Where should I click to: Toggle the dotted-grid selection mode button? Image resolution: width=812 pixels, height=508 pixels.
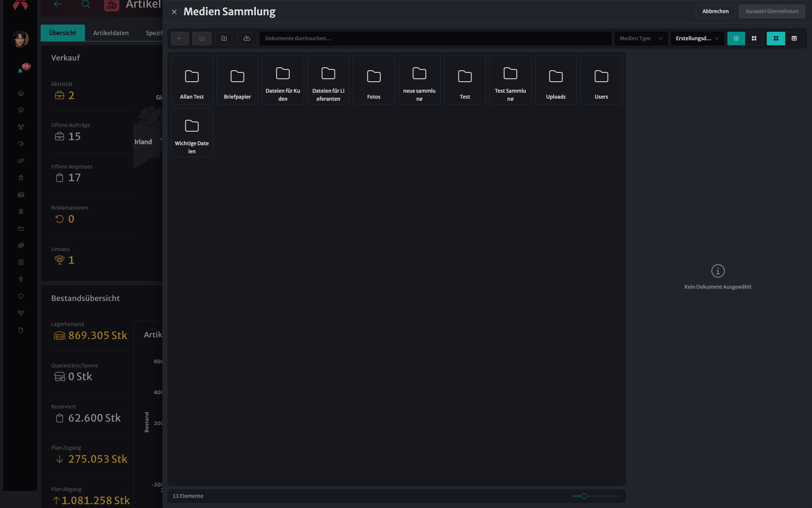click(736, 39)
